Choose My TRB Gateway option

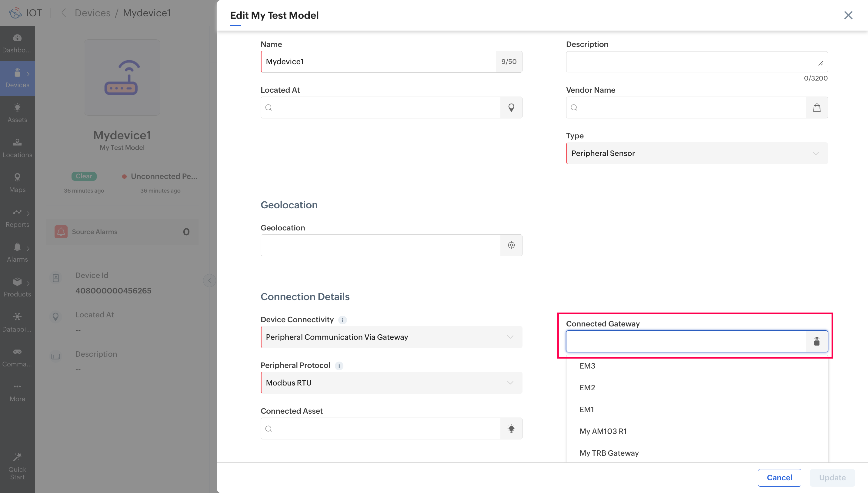pos(609,453)
